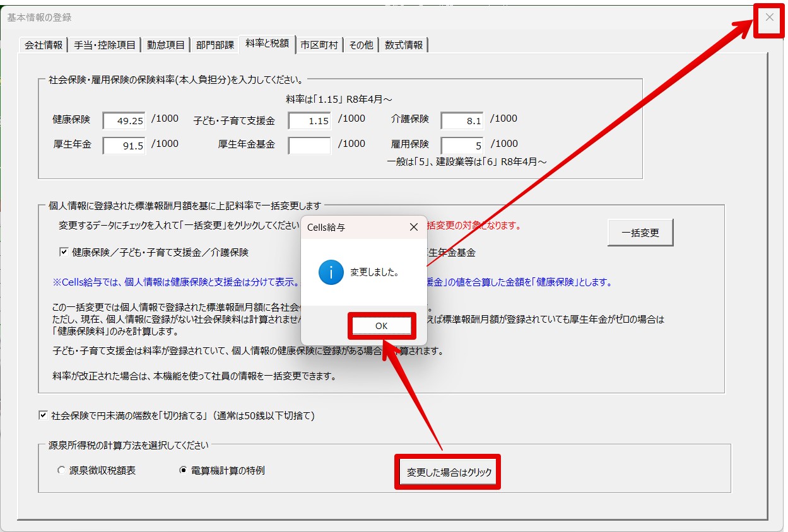Viewport: 788px width, 532px height.
Task: Go to the 部門部課 tab
Action: [x=215, y=45]
